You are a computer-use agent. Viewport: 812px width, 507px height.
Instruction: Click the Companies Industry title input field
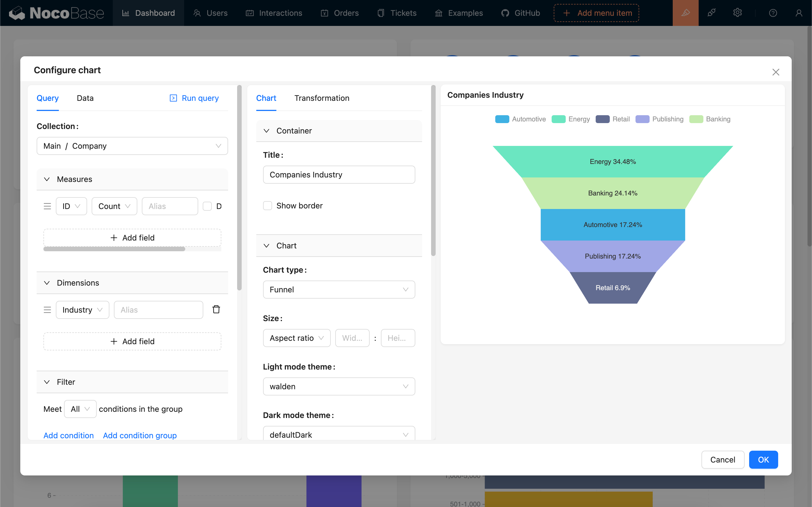(339, 174)
